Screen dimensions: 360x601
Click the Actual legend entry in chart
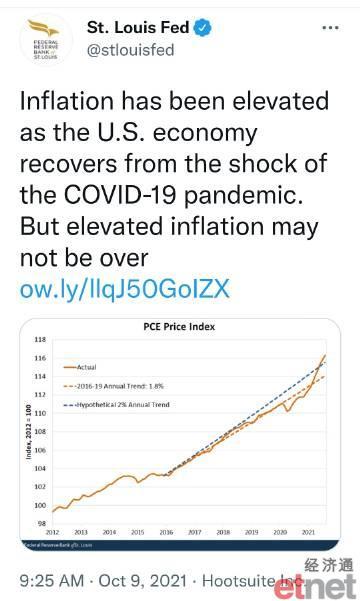(x=80, y=367)
